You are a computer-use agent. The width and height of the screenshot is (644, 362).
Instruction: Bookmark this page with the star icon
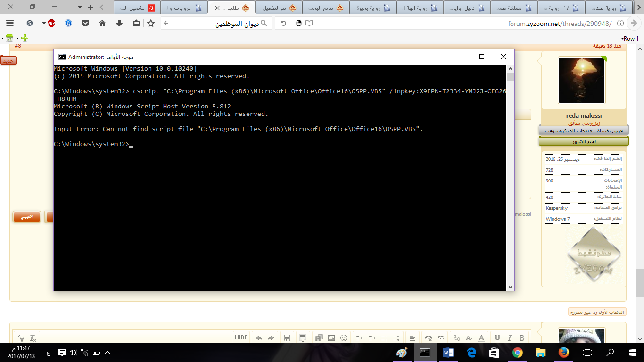coord(151,23)
